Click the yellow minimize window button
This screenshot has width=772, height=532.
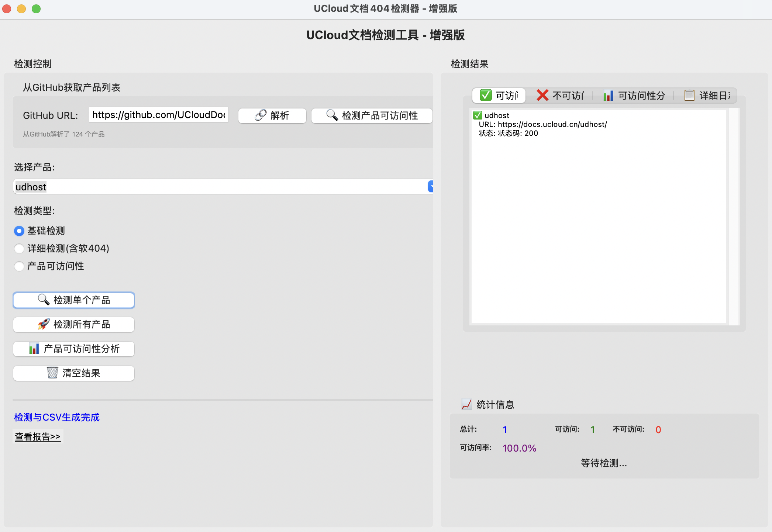(x=21, y=8)
